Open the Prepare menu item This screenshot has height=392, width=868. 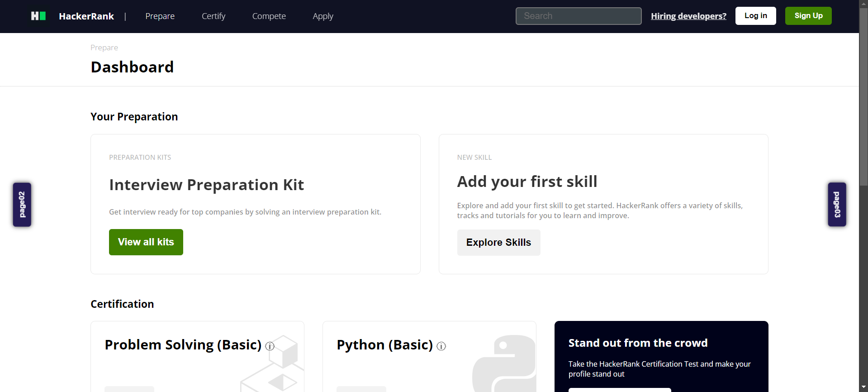click(x=160, y=16)
